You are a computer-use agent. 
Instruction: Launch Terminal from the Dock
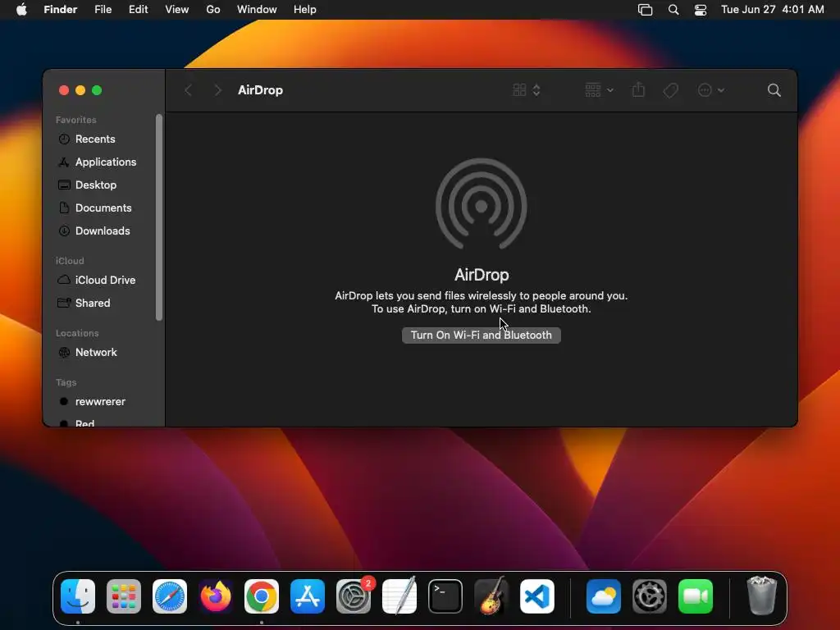pyautogui.click(x=445, y=596)
